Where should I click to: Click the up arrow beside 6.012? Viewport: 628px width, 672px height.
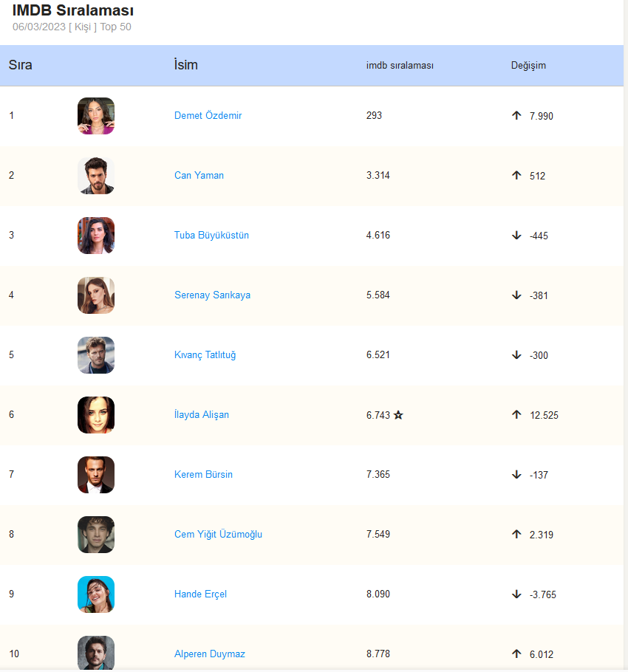[x=516, y=654]
